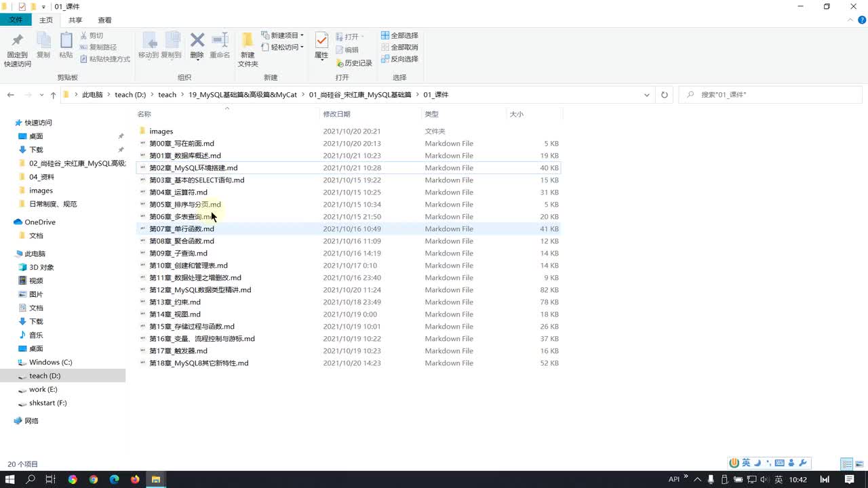Select Cut in the clipboard group

pyautogui.click(x=92, y=35)
